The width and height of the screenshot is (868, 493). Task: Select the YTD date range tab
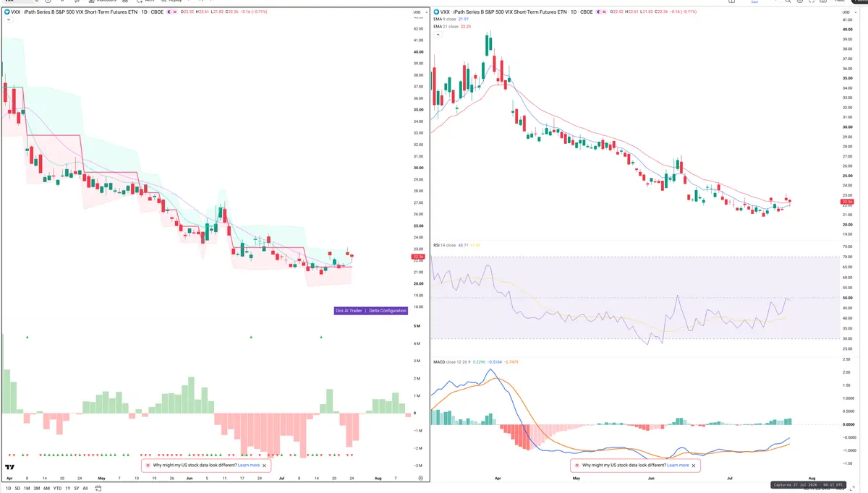coord(58,488)
